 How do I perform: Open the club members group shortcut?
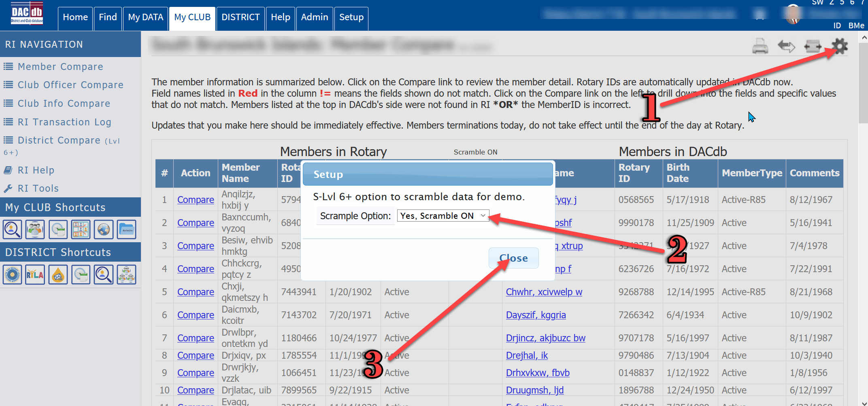[35, 230]
